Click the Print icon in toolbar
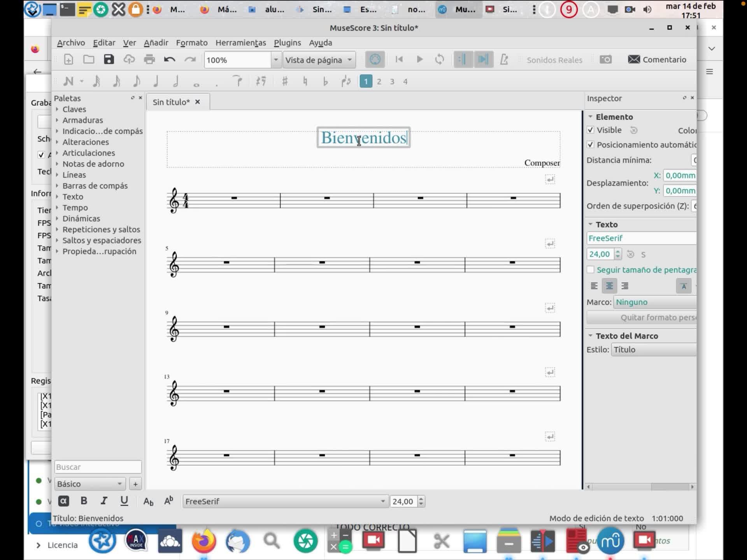This screenshot has height=560, width=747. (x=149, y=59)
